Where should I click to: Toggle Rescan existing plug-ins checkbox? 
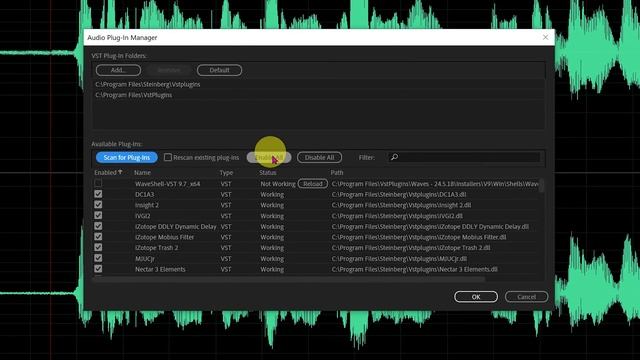pos(168,157)
